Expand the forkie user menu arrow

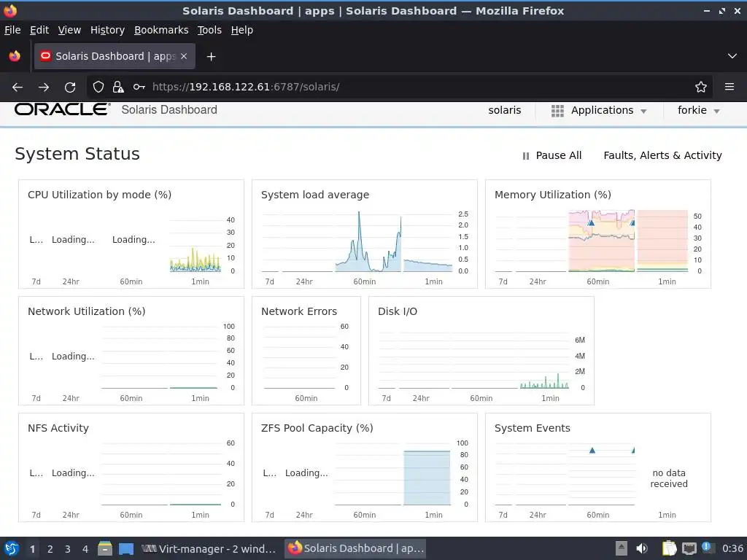click(x=716, y=111)
